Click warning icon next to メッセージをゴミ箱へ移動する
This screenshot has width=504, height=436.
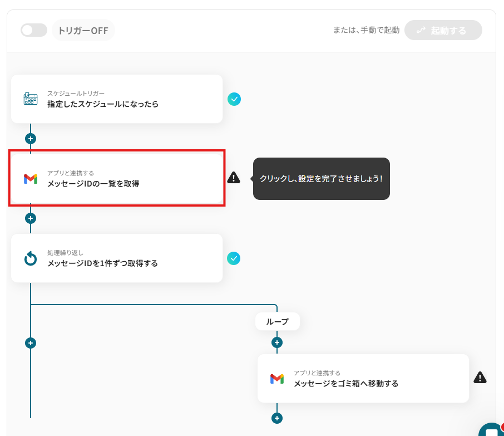pos(480,378)
